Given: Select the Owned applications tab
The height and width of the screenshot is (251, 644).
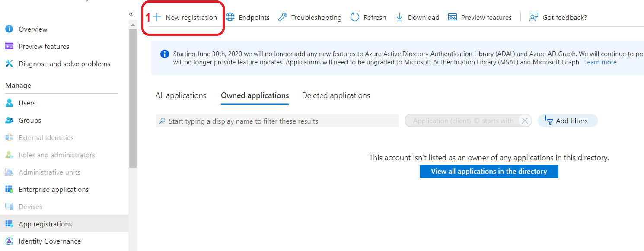Looking at the screenshot, I should 255,95.
